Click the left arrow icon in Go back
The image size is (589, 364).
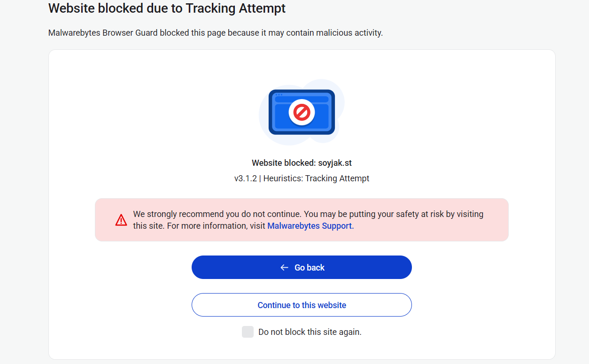[284, 267]
